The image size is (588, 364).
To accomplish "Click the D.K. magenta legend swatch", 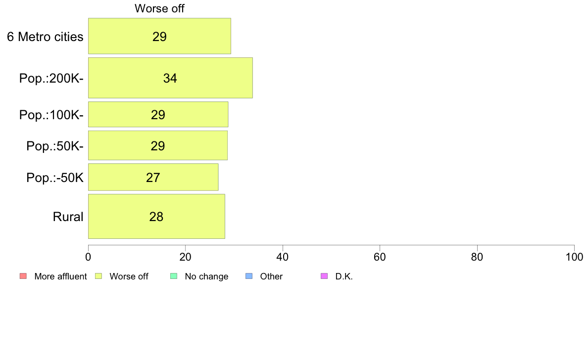I will point(324,276).
